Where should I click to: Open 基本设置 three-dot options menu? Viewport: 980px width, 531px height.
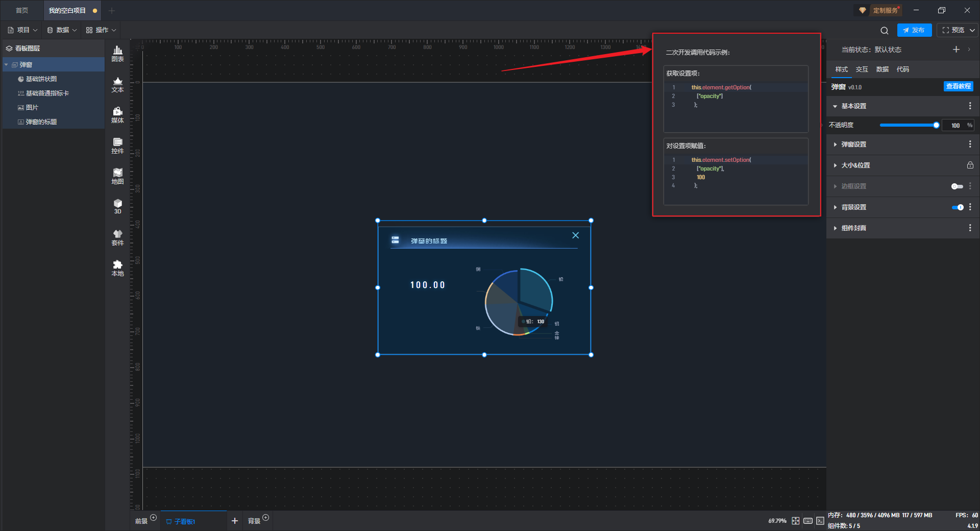[970, 106]
